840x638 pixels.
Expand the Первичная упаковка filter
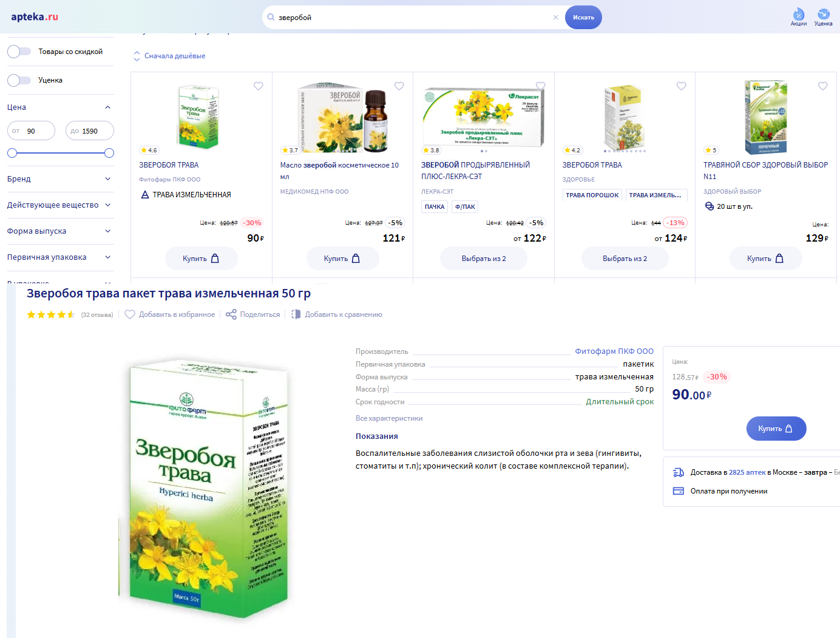tap(108, 257)
